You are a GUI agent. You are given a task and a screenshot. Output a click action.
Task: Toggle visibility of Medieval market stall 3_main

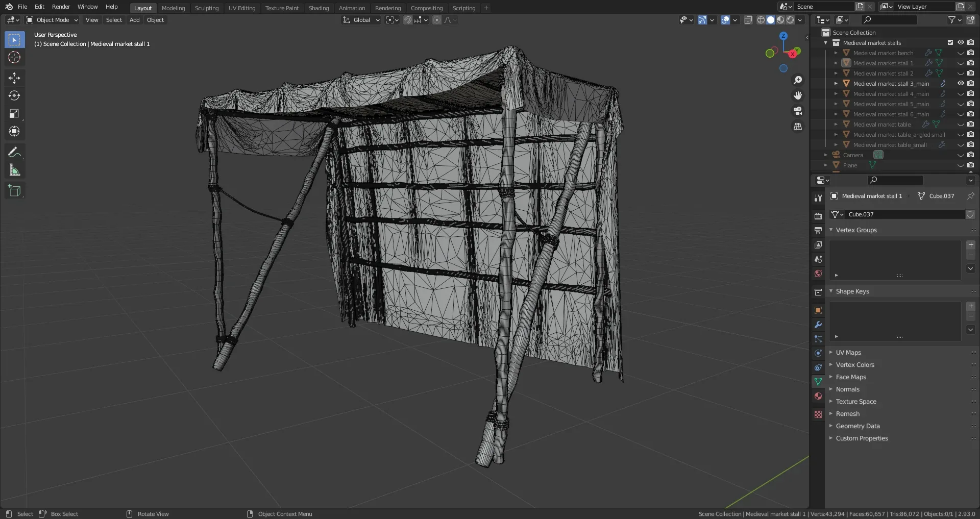coord(961,83)
